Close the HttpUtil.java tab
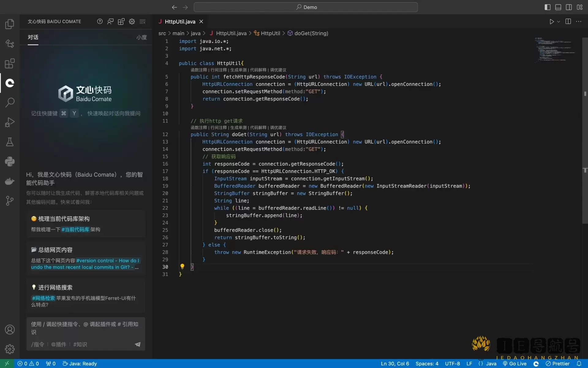The height and width of the screenshot is (368, 588). click(x=201, y=21)
